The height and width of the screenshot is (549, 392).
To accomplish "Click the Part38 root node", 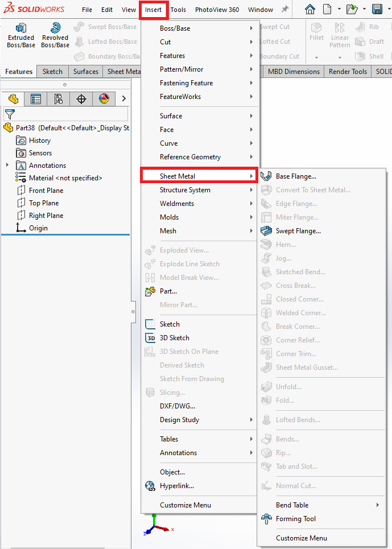I will click(x=66, y=128).
